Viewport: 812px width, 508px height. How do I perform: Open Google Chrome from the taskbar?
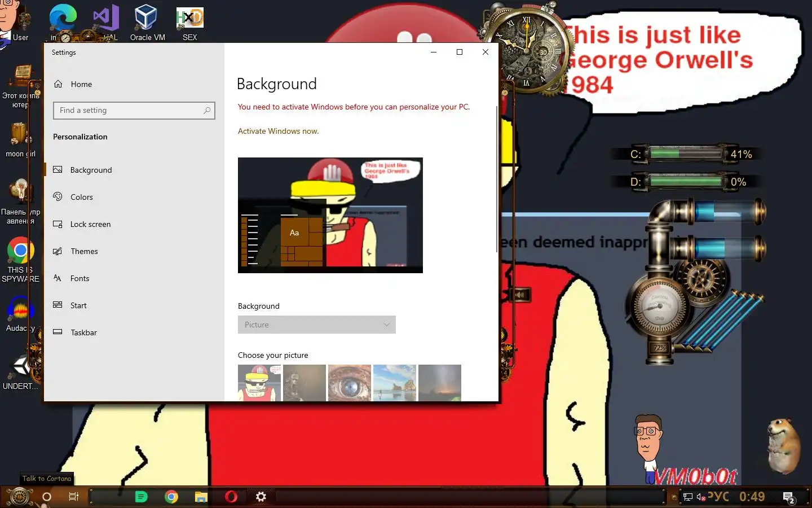[171, 497]
